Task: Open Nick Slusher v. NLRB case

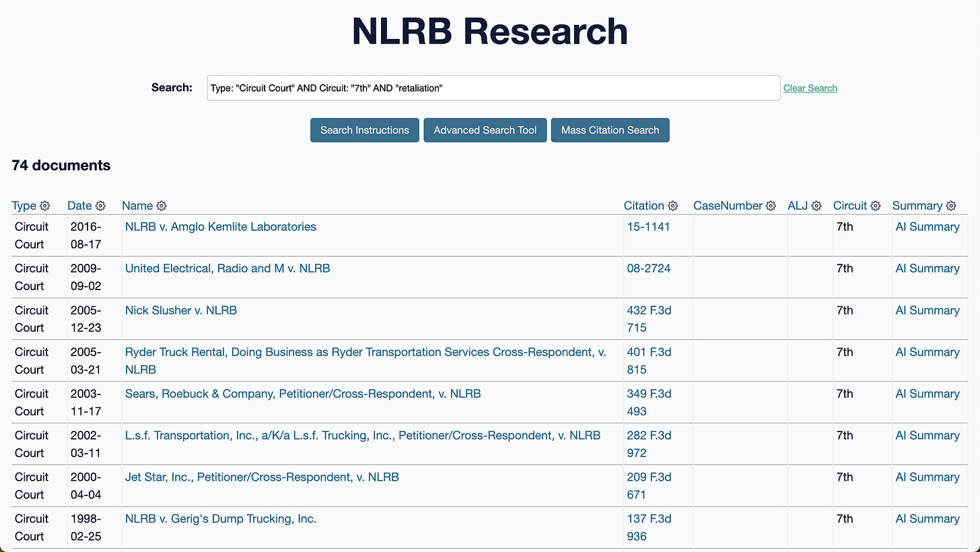Action: click(181, 310)
